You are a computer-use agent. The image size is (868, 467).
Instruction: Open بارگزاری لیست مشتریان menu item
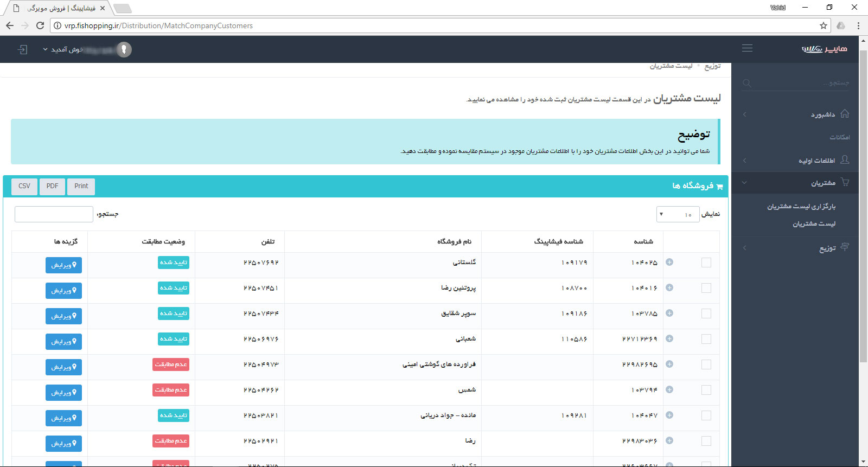801,207
